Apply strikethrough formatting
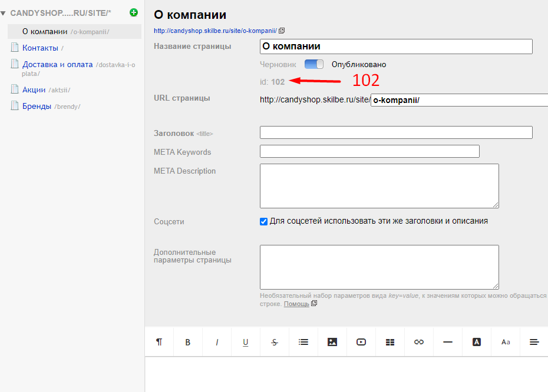The height and width of the screenshot is (392, 548). tap(275, 342)
